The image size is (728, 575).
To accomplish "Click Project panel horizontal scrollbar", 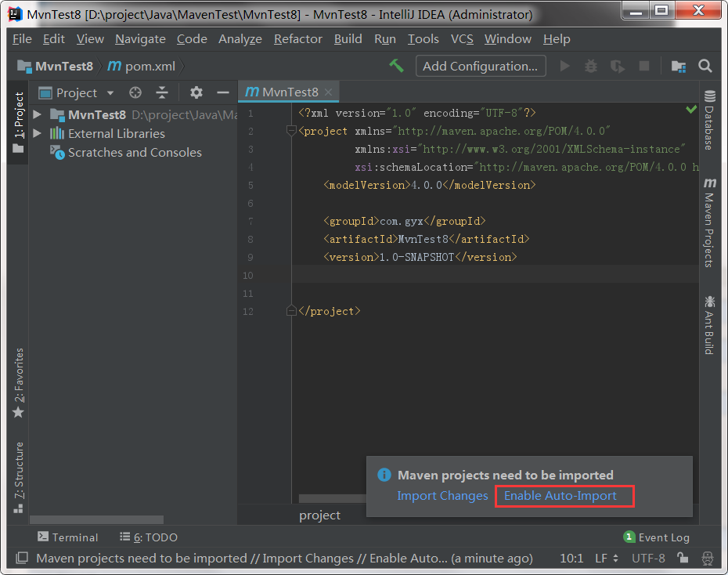I will pos(96,519).
